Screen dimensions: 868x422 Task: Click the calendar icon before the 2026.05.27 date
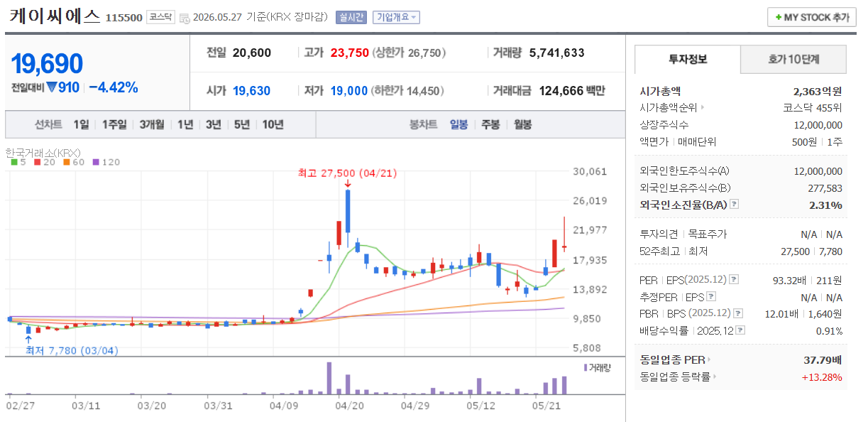coord(185,18)
